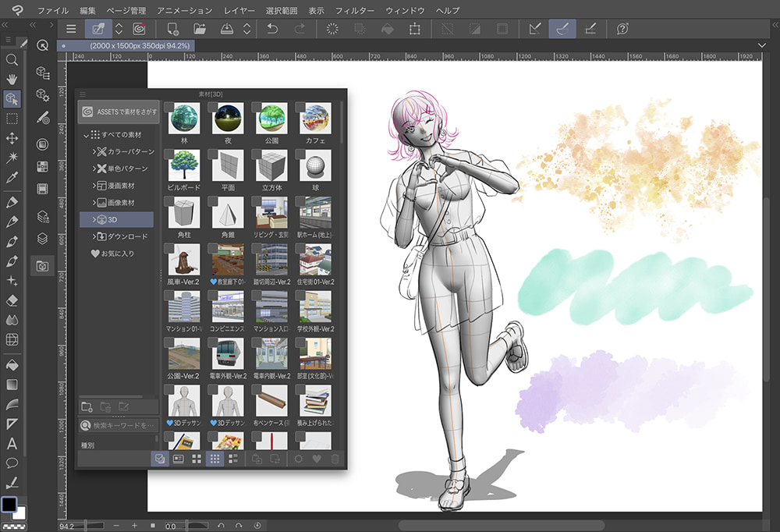The width and height of the screenshot is (780, 532).
Task: Select the Gradient tool
Action: tap(12, 385)
